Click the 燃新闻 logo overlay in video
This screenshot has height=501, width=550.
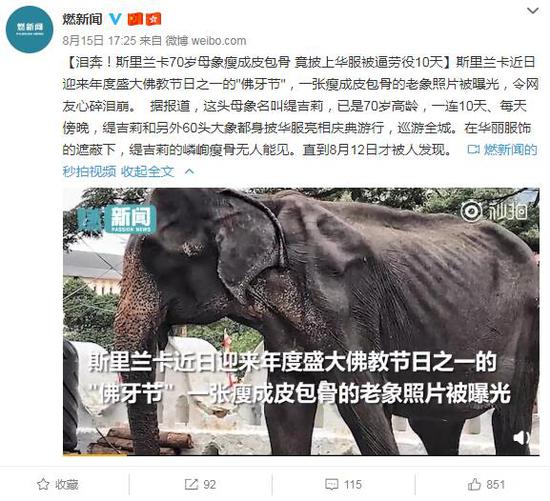coord(116,219)
